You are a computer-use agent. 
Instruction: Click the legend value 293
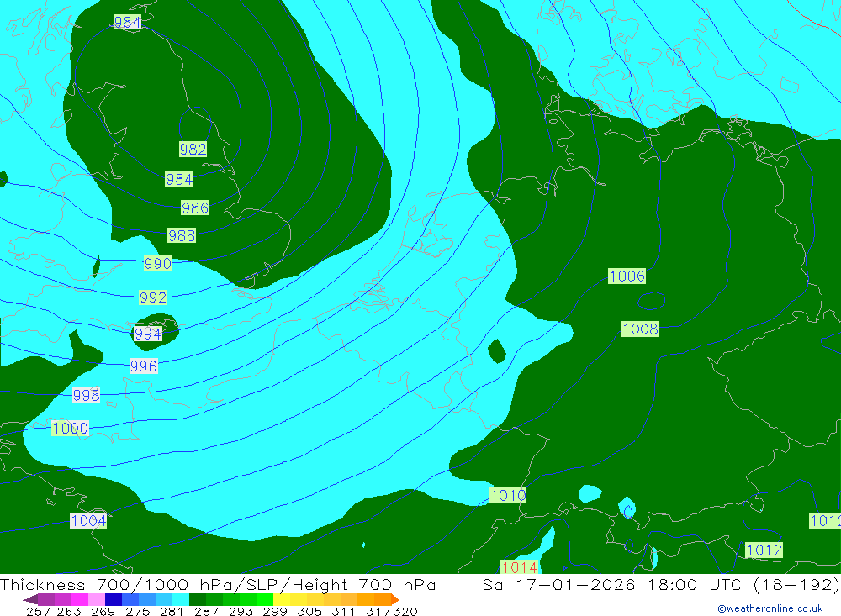click(x=241, y=611)
